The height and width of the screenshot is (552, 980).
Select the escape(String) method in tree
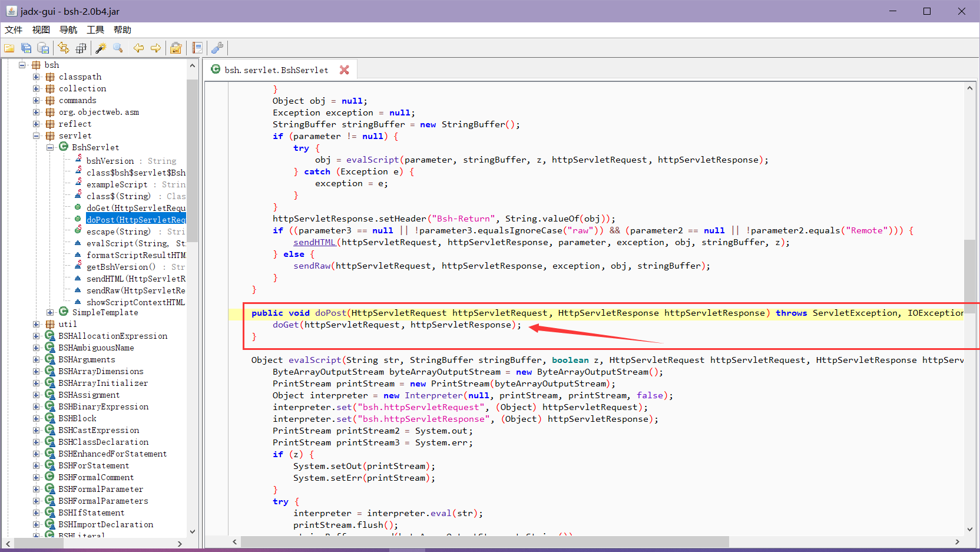pos(135,232)
